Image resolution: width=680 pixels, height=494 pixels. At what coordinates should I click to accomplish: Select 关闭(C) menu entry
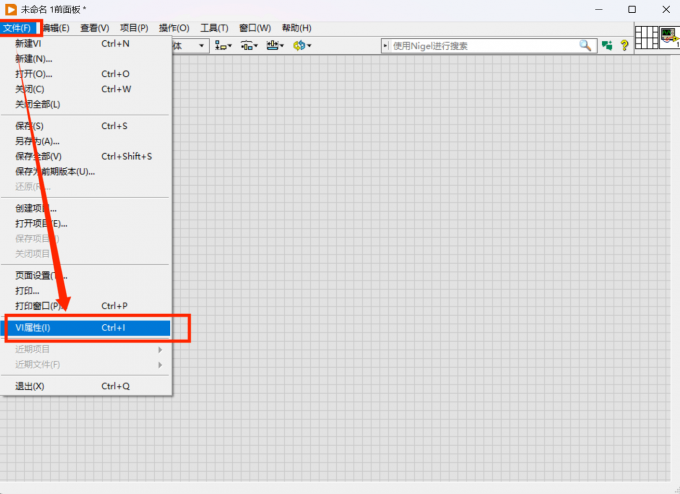[86, 89]
